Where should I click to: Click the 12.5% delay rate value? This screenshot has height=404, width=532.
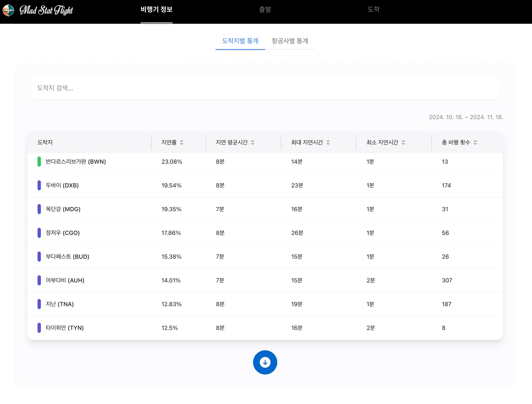pyautogui.click(x=170, y=328)
